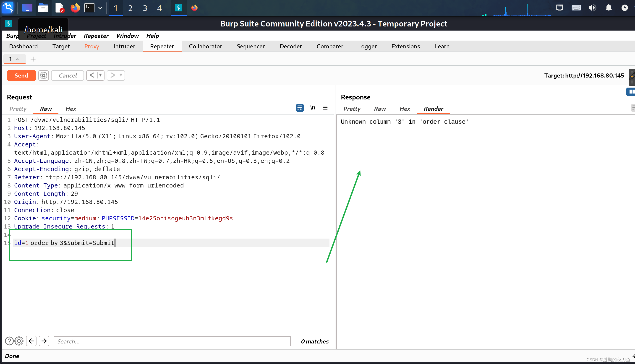Screen dimensions: 635x364
Task: Open the Repeater menu in the menu bar
Action: point(96,36)
